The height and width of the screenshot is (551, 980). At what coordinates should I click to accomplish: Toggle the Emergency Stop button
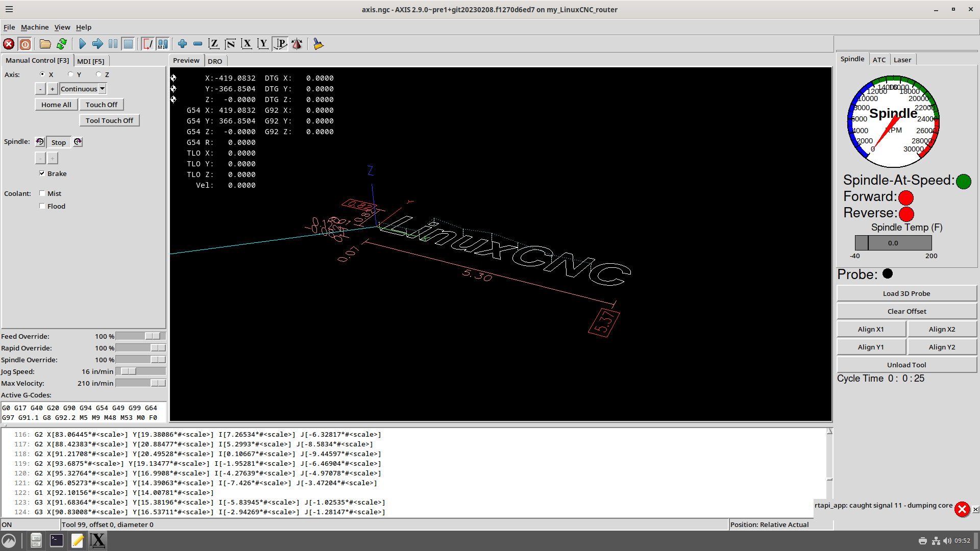[9, 44]
